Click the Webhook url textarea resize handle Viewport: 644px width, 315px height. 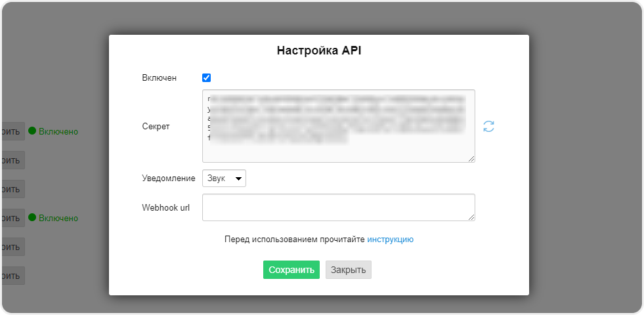(471, 217)
